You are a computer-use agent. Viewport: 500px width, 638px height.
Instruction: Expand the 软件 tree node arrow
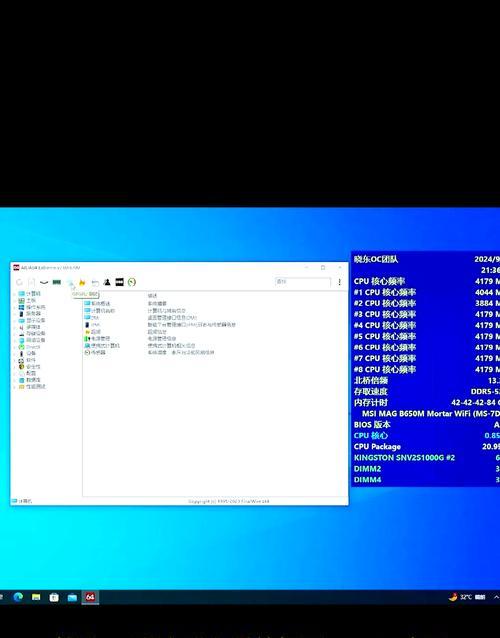pos(15,360)
